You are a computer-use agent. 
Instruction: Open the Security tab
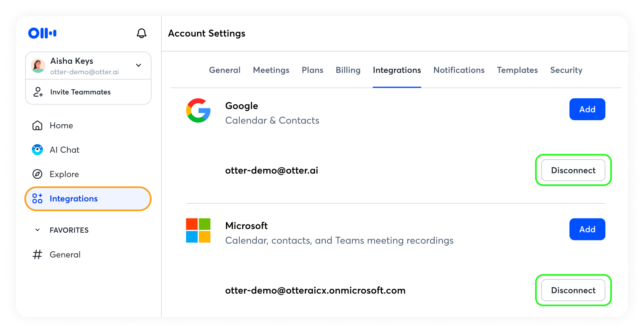566,70
